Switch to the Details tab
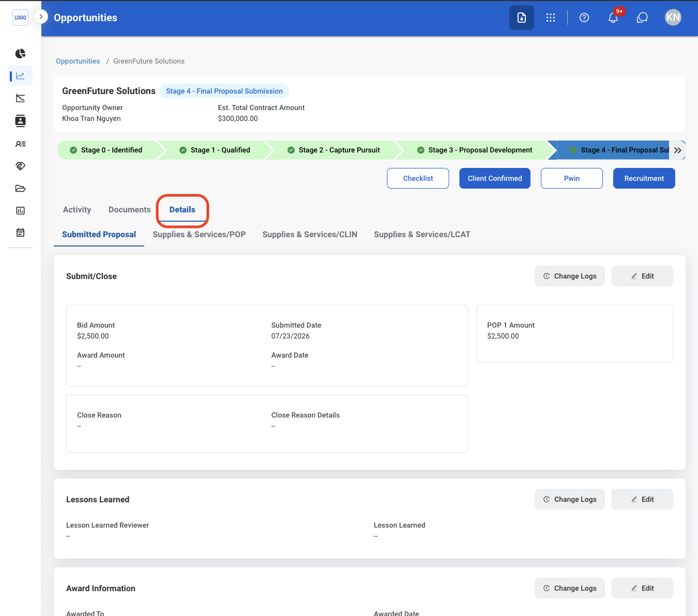The height and width of the screenshot is (616, 698). (183, 210)
